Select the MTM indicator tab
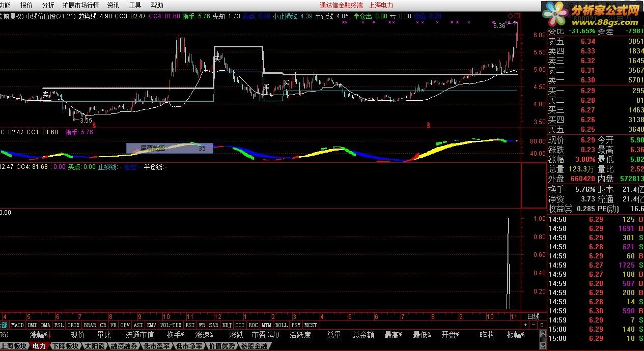The image size is (644, 351). pyautogui.click(x=265, y=325)
